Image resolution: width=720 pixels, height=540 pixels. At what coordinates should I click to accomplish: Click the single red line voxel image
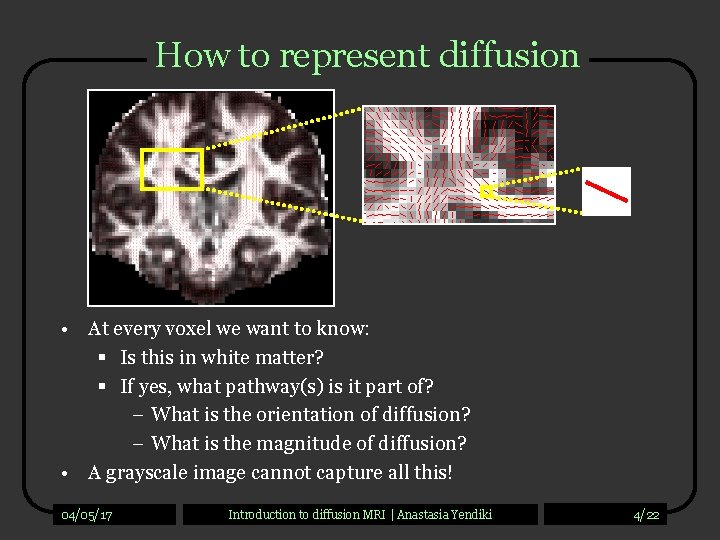click(606, 191)
